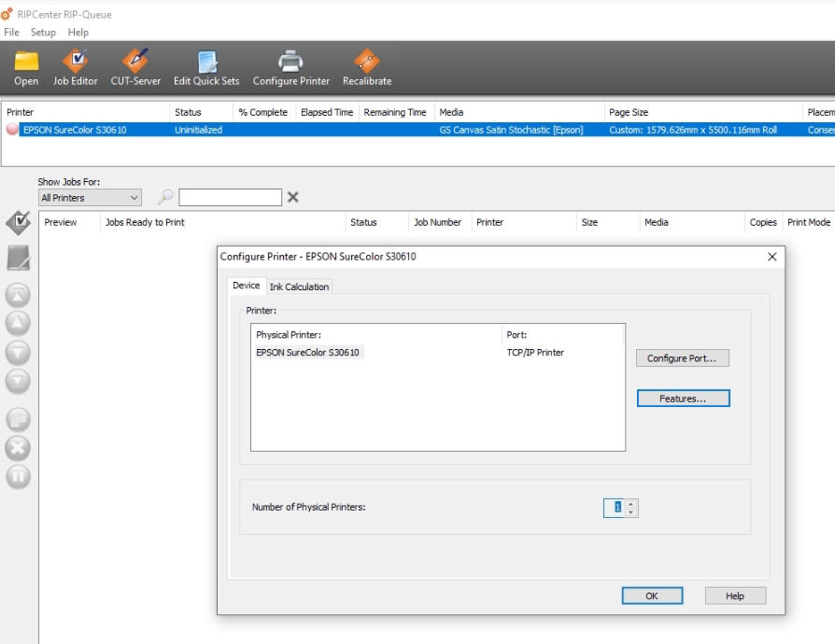Decrease number of physical printers
The height and width of the screenshot is (644, 835).
tap(630, 512)
